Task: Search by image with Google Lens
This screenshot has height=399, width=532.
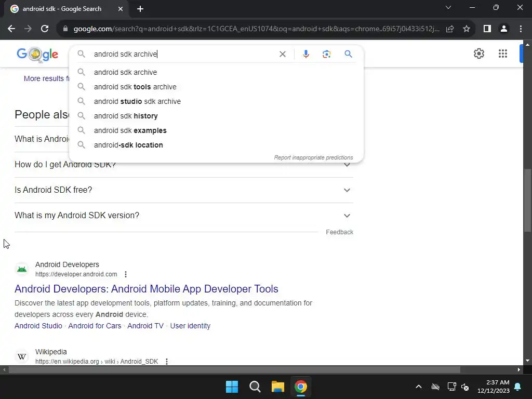Action: tap(326, 54)
